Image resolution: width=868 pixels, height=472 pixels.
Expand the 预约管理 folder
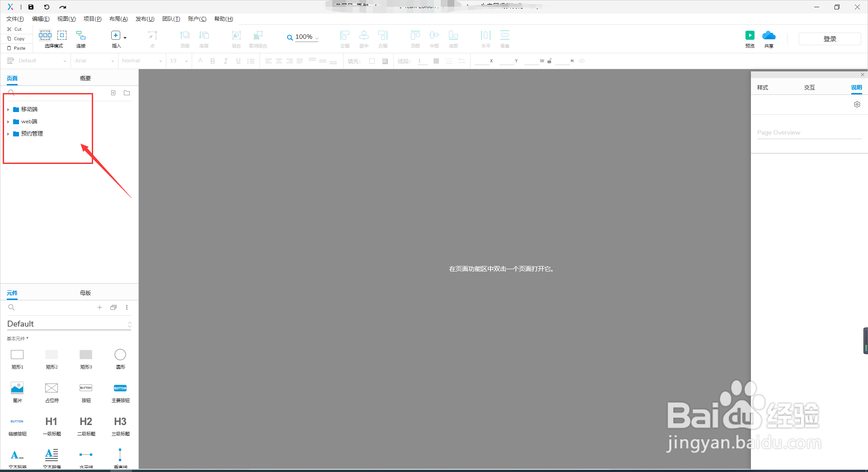pos(8,134)
